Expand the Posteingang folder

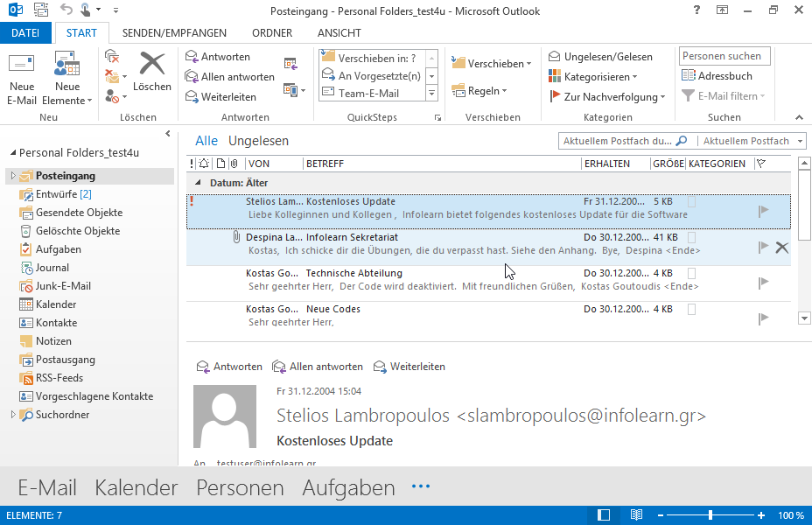(x=13, y=176)
